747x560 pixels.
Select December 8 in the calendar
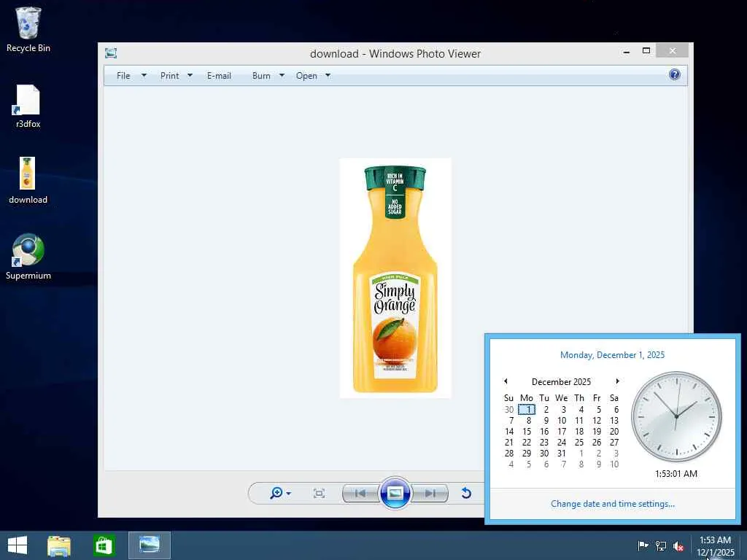point(528,421)
